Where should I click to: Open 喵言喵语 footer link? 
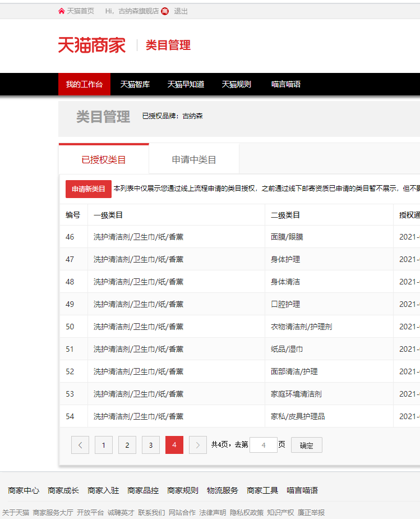(x=302, y=490)
